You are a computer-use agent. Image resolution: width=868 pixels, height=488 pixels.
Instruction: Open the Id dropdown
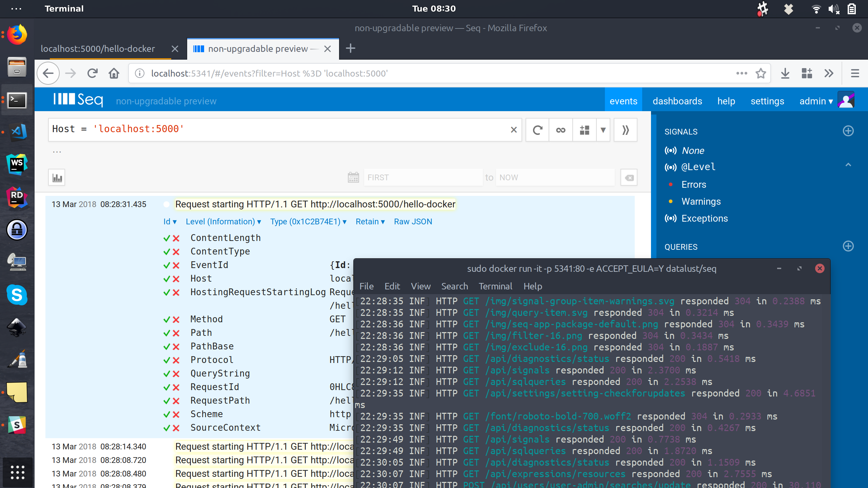pos(170,221)
